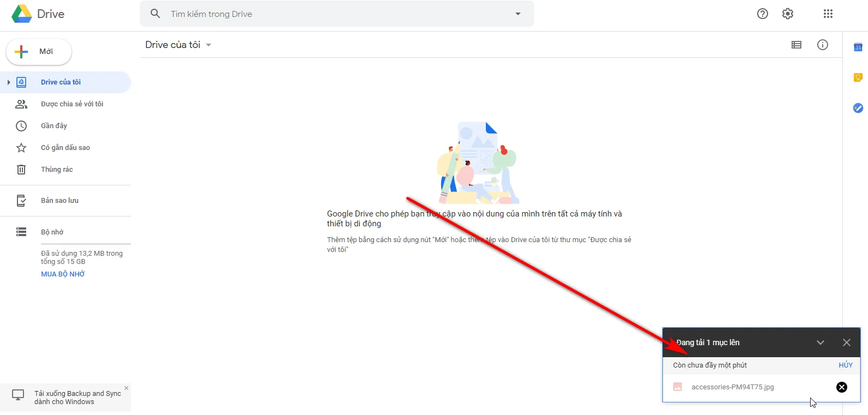Viewport: 868px width, 415px height.
Task: Click the Đã sử dụng 13,2 MB storage text
Action: tap(82, 257)
